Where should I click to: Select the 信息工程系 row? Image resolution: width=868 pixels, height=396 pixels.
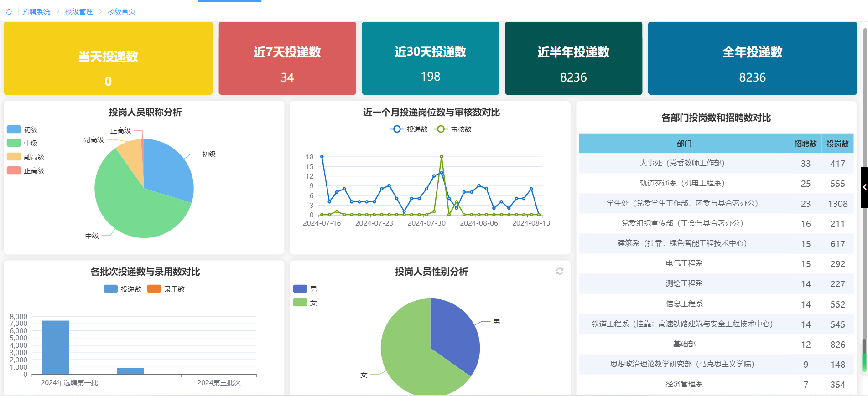(716, 304)
